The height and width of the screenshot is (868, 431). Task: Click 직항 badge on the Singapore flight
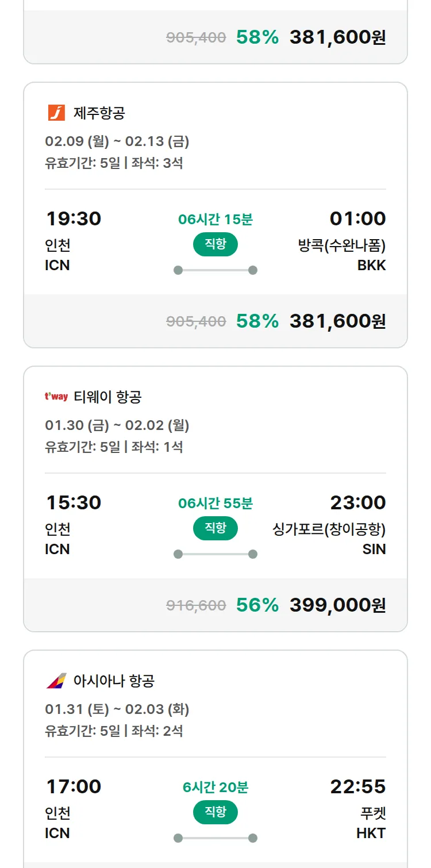(215, 528)
